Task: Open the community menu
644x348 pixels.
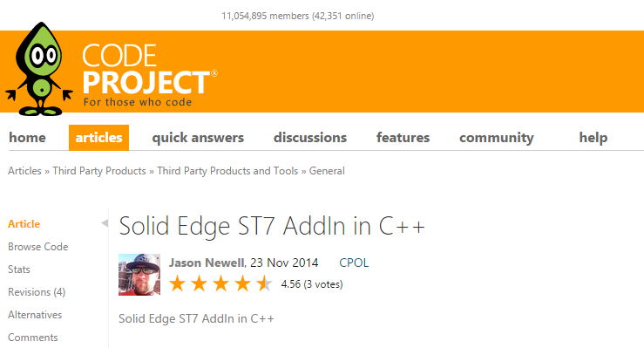Action: pos(497,138)
